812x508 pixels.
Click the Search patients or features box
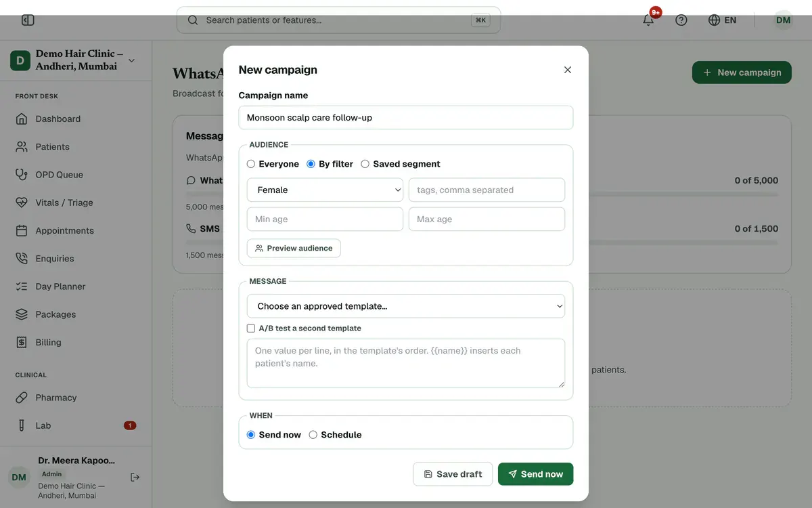tap(338, 20)
